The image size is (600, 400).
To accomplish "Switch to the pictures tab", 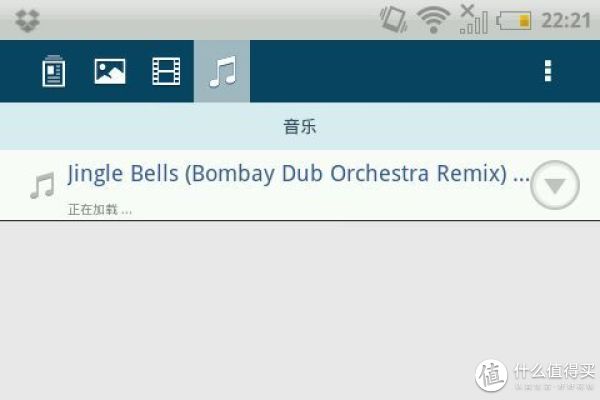I will [110, 71].
